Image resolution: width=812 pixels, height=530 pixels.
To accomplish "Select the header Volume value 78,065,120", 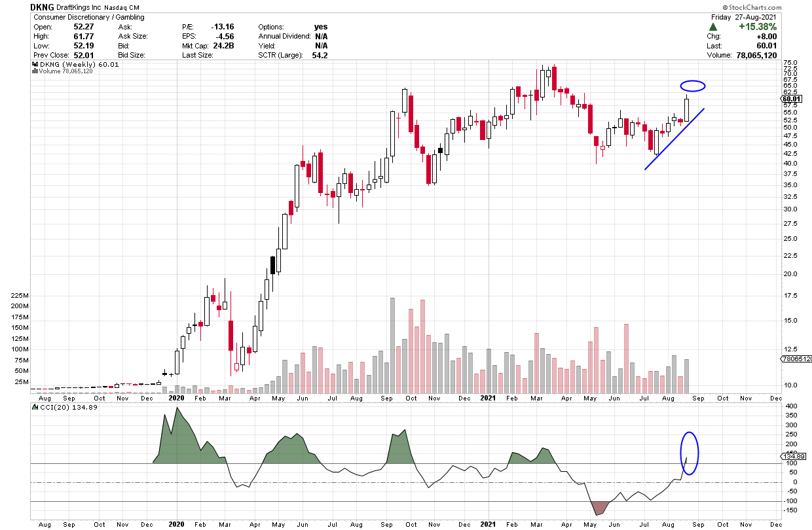I will pyautogui.click(x=755, y=56).
